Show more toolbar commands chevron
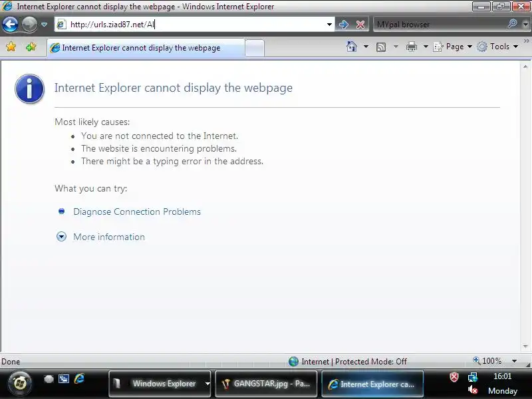 point(527,41)
